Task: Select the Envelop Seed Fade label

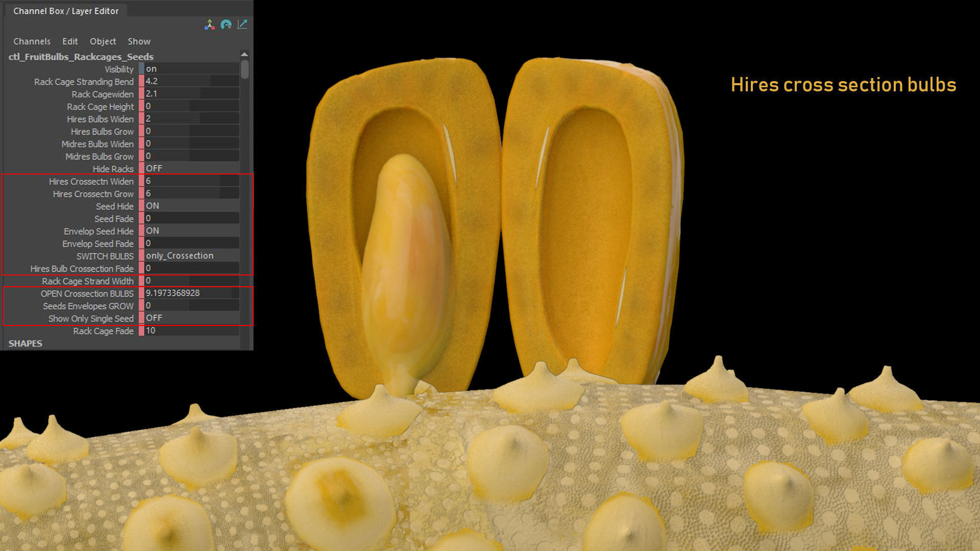Action: [x=98, y=244]
